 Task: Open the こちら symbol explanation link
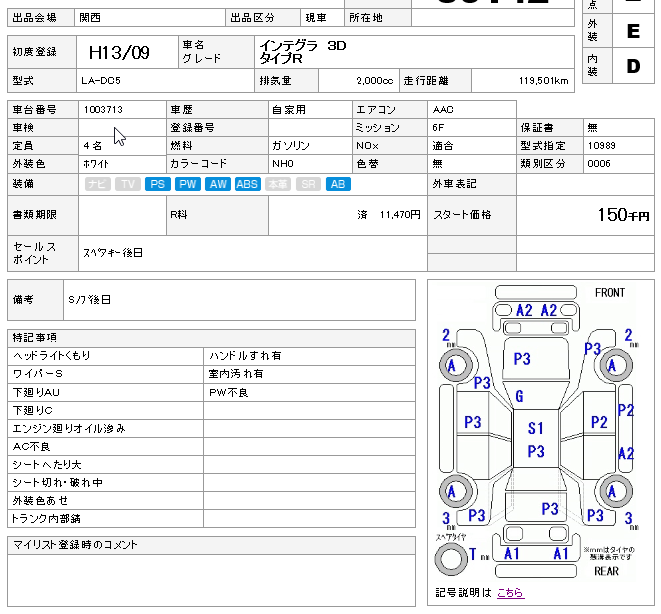pos(510,593)
